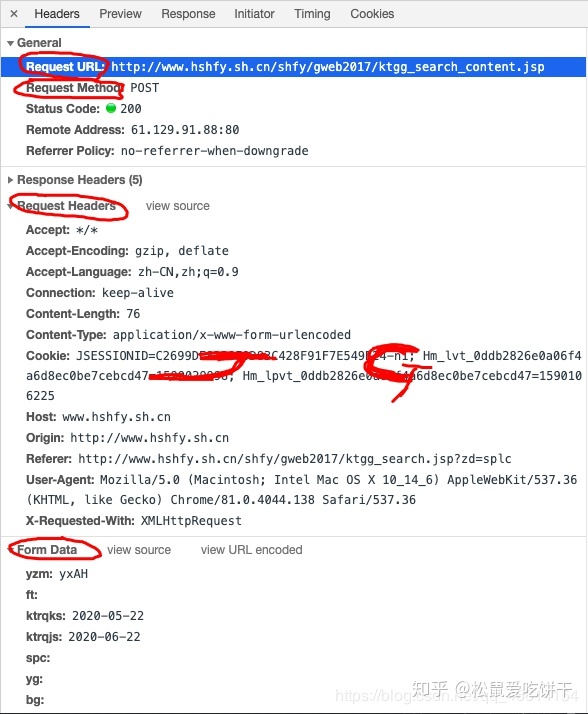
Task: Collapse the Request Headers section
Action: click(x=10, y=206)
